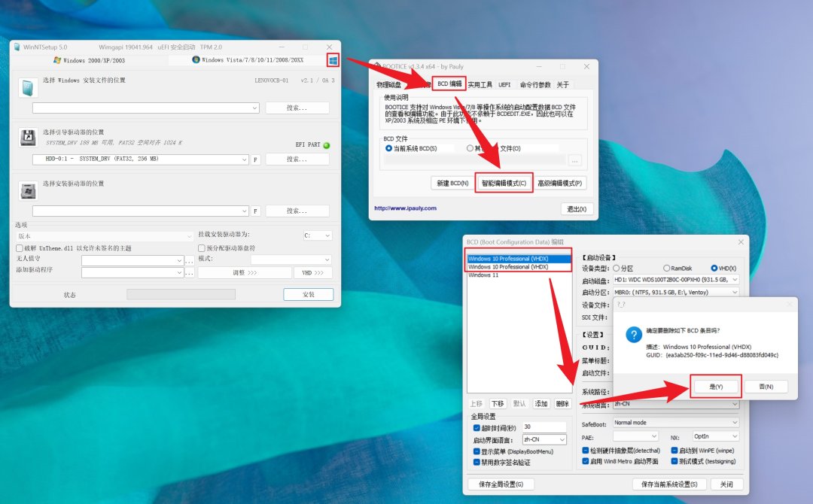Click the LENOVOCB-01 text in WinNTSetup
The width and height of the screenshot is (813, 504).
pos(271,80)
